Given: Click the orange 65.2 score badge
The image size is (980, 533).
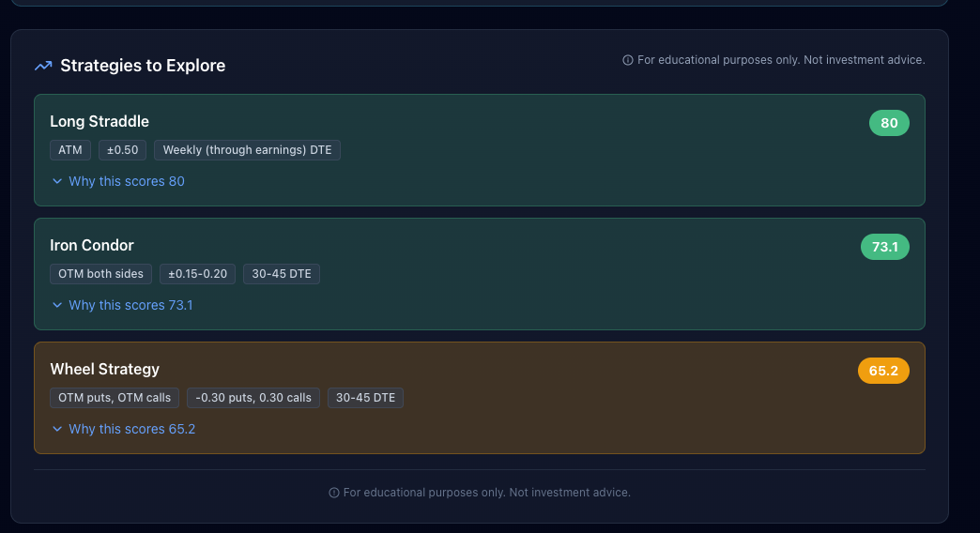Looking at the screenshot, I should pos(883,371).
